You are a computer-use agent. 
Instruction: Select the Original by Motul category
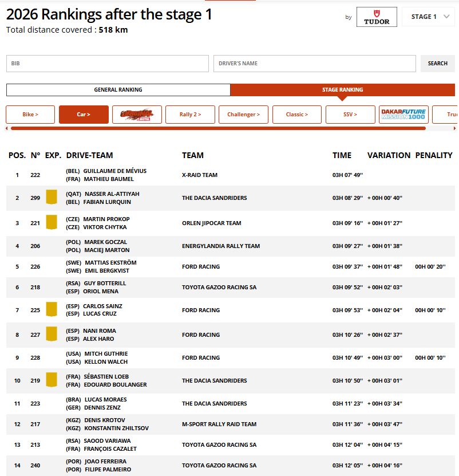click(x=137, y=115)
